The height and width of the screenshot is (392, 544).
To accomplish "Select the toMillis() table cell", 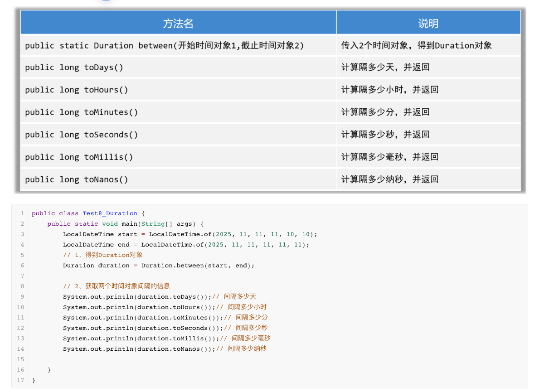I will tap(79, 157).
